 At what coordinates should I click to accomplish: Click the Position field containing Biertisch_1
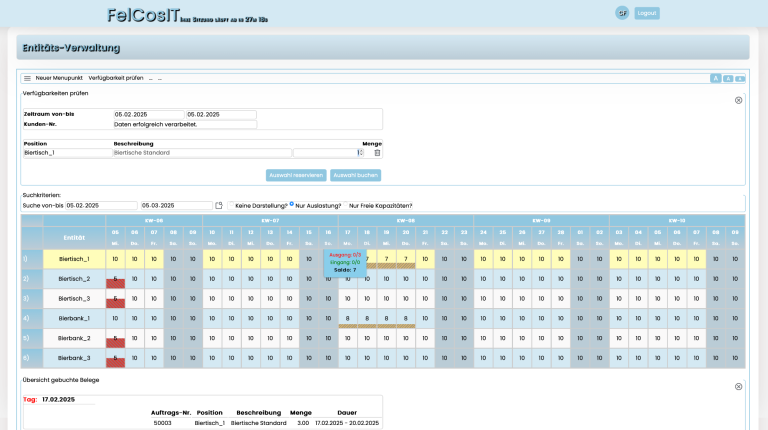tap(68, 153)
